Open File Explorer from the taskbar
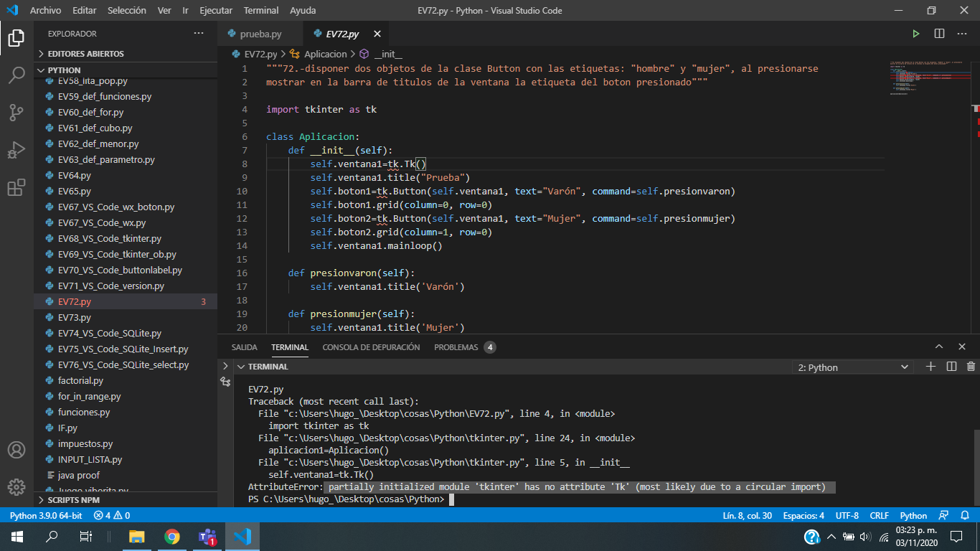 click(136, 537)
